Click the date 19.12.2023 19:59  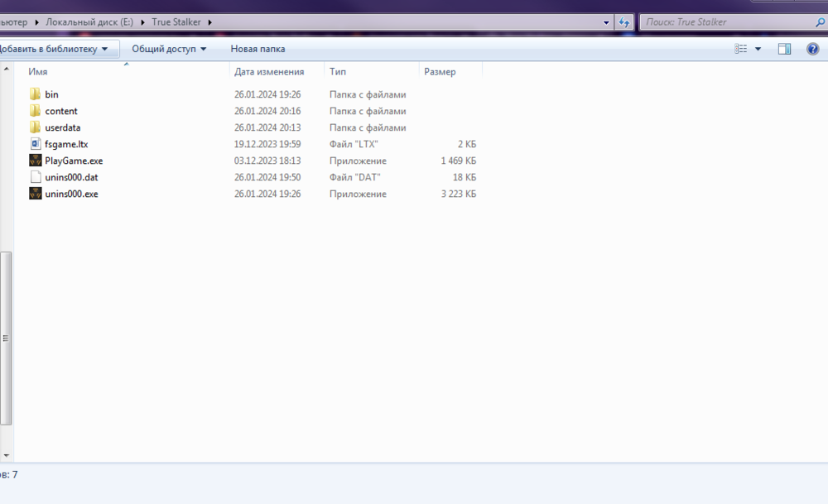pos(267,144)
